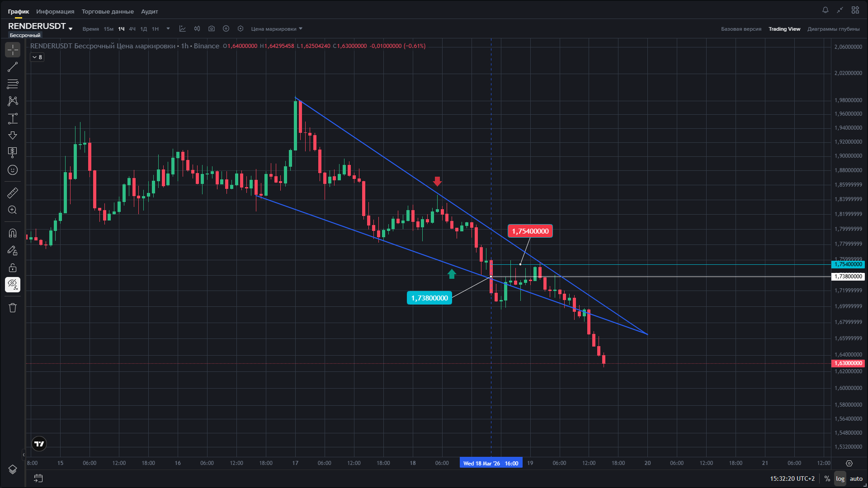Expand the RENDERUSDT symbol dropdown
This screenshot has width=868, height=488.
(71, 28)
